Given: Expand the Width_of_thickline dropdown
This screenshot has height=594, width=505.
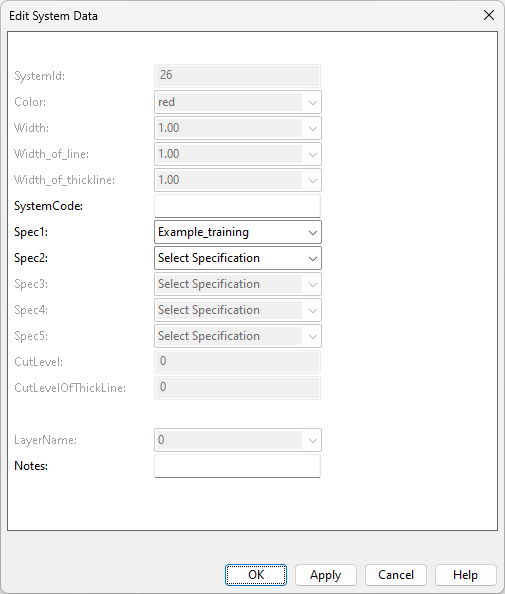Looking at the screenshot, I should (238, 180).
